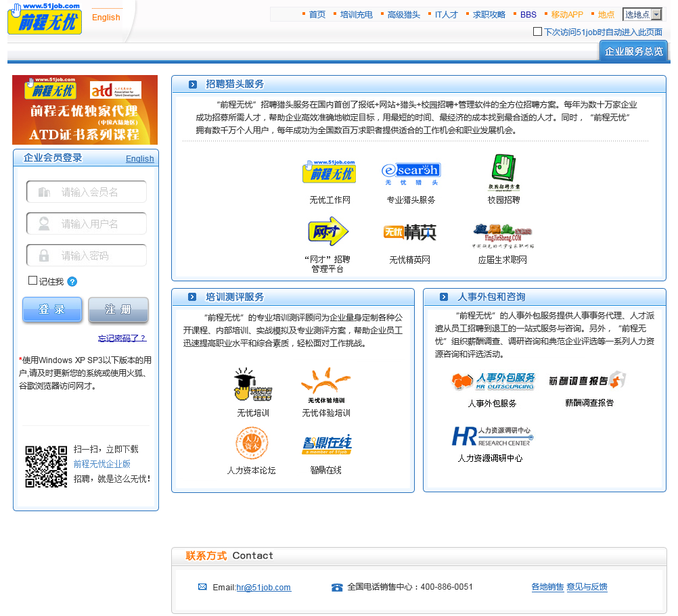Open the 前程无忧企业版 download link

101,464
